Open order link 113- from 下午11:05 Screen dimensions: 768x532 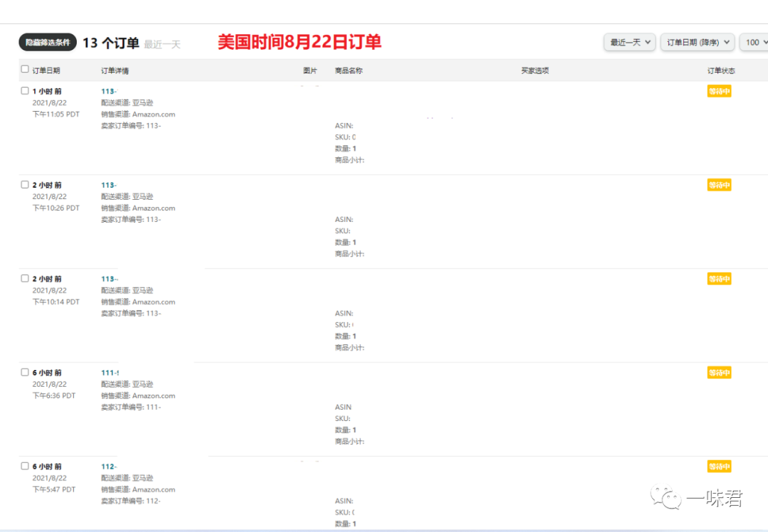coord(110,91)
